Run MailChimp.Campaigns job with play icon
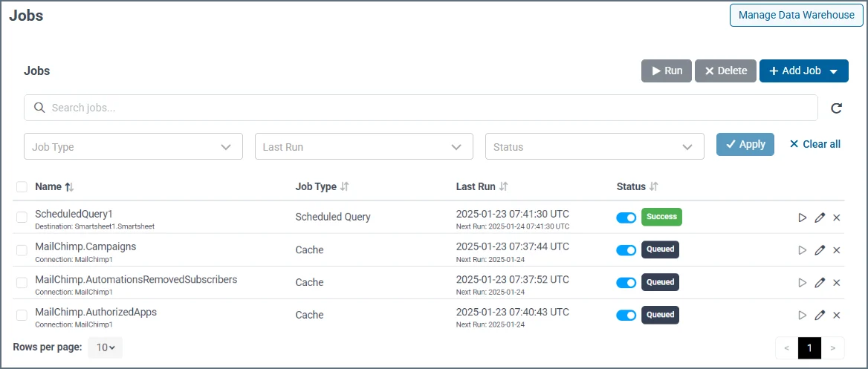The width and height of the screenshot is (868, 369). (802, 250)
